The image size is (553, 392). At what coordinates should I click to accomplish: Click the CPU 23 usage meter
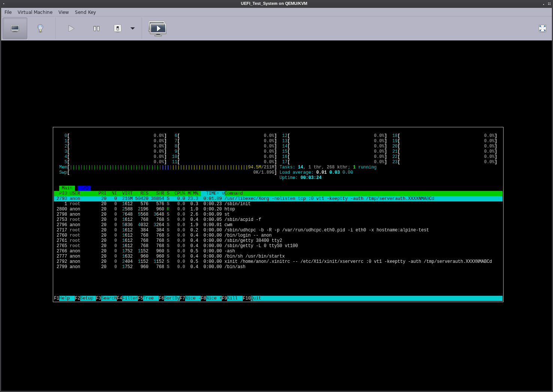tap(445, 162)
